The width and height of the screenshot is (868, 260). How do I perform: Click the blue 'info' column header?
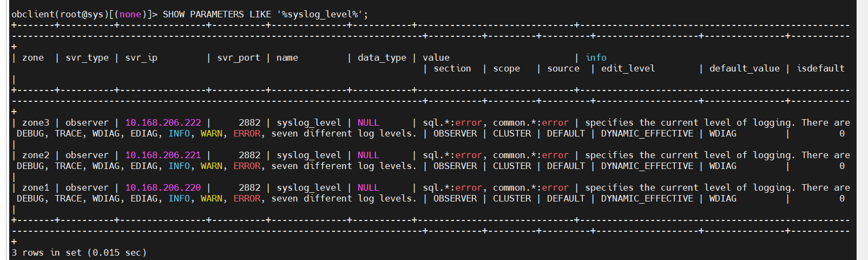click(596, 57)
